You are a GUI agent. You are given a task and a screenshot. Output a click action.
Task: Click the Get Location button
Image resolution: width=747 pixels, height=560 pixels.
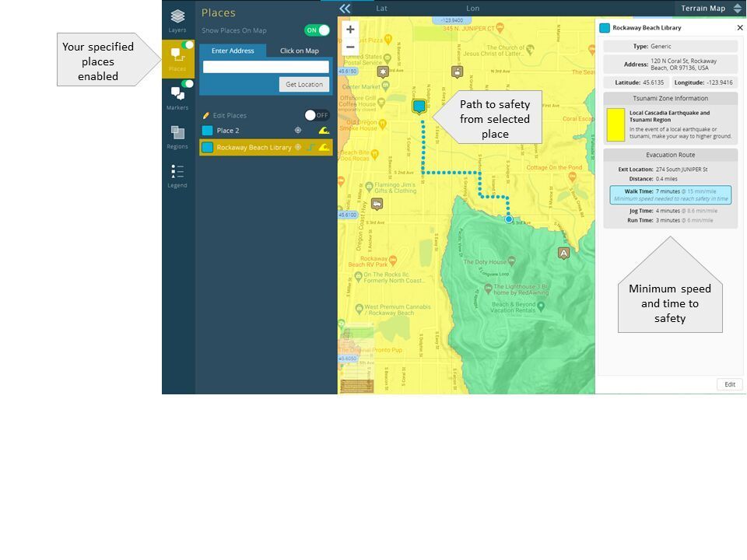[304, 85]
